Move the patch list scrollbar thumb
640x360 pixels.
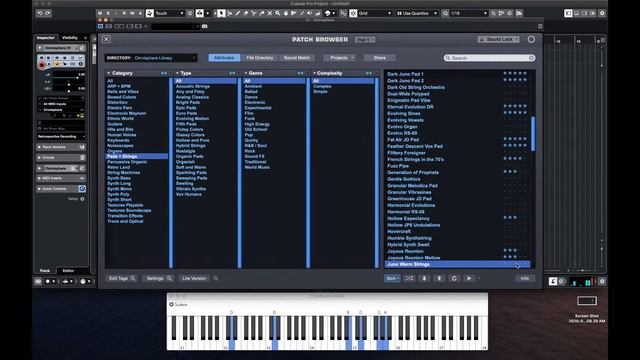tap(533, 134)
